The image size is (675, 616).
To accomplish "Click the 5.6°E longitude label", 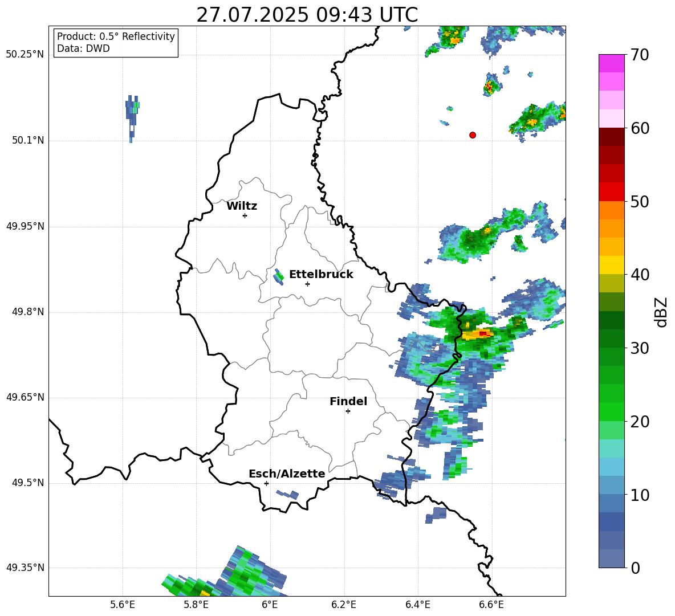I will 123,605.
